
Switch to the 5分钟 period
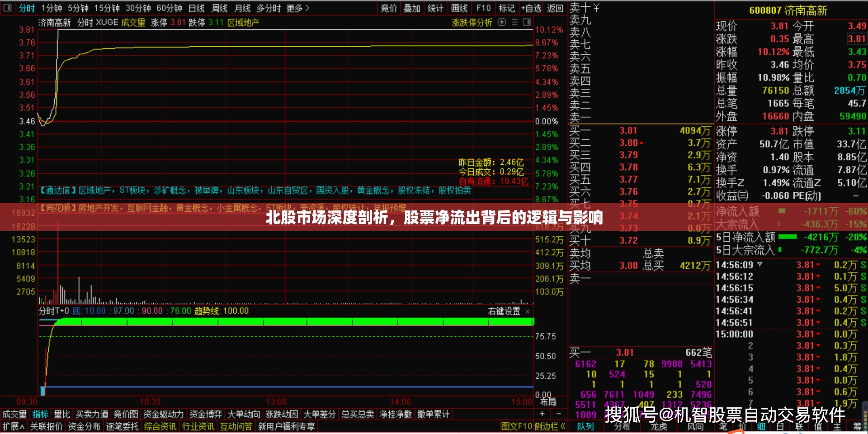pos(78,8)
